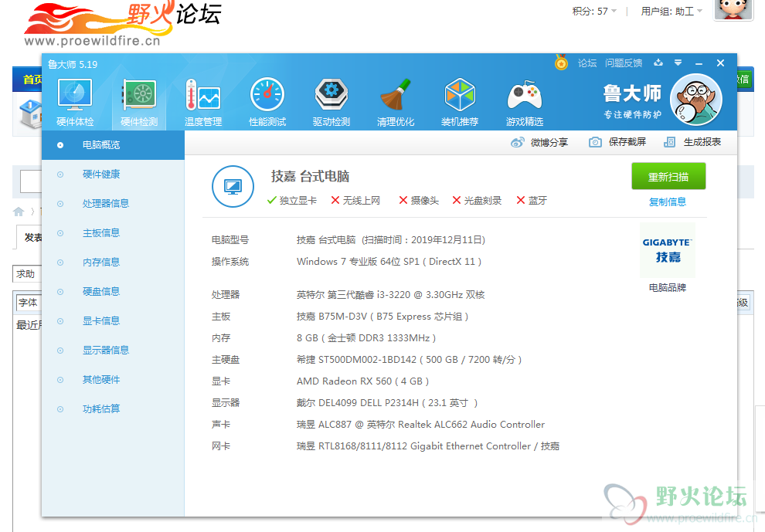Image resolution: width=765 pixels, height=532 pixels.
Task: Click the Weibo share icon
Action: (x=517, y=142)
